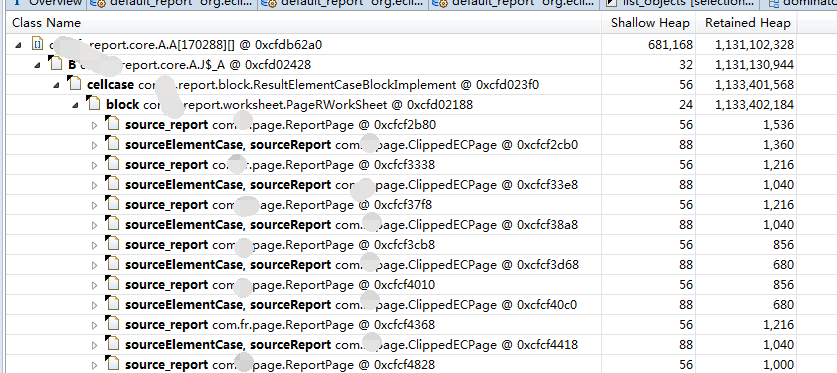Click object icon of block PageRWorkSheet row

click(93, 104)
